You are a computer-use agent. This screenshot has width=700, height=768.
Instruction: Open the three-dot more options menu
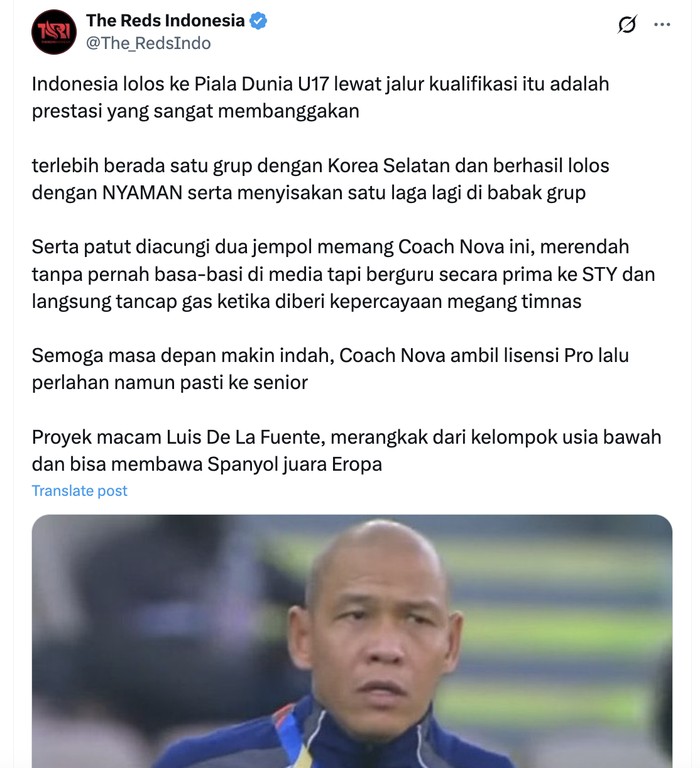662,24
